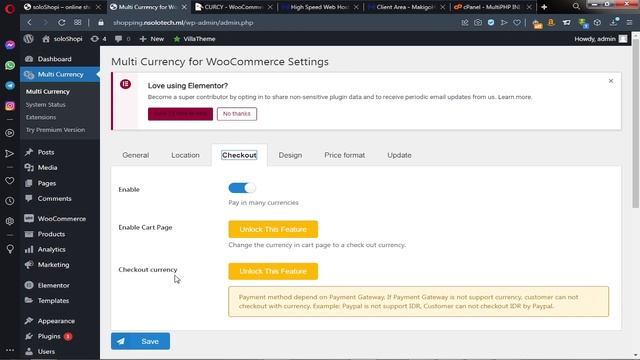640x360 pixels.
Task: Open Messenger in Opera sidebar
Action: pos(10,45)
